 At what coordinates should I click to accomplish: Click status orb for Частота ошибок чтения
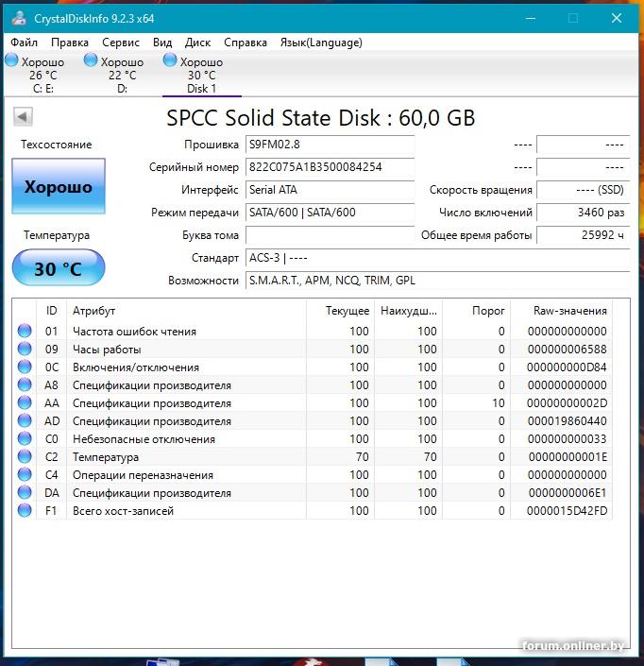(25, 332)
